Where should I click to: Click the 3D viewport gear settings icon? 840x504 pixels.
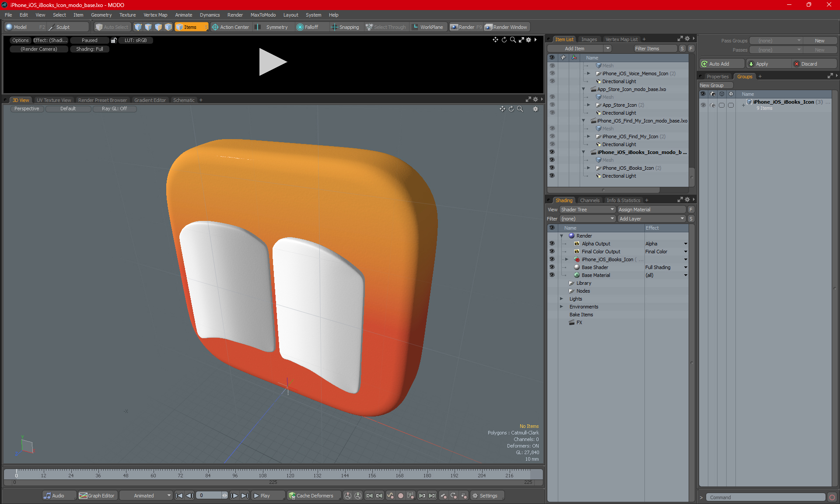pos(535,109)
